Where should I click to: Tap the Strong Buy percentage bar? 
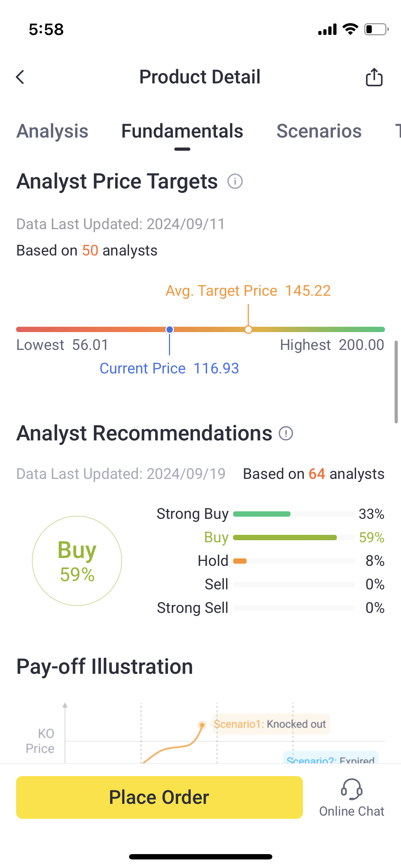point(262,514)
